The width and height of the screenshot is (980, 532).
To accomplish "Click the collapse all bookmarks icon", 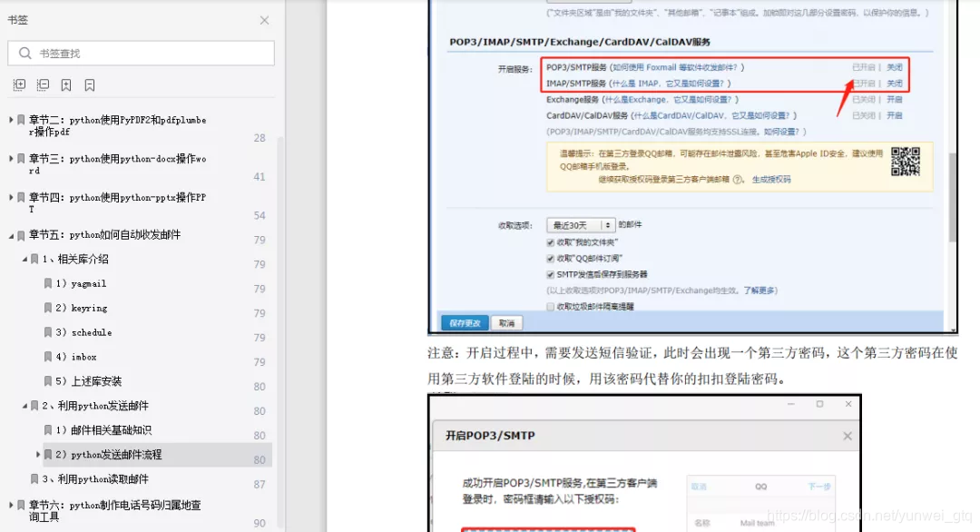I will point(44,85).
